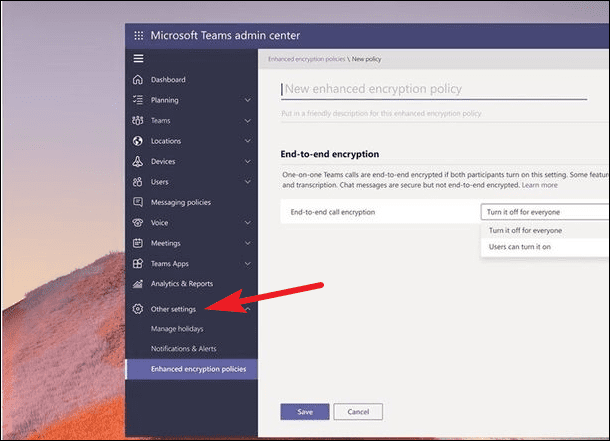Expand the Planning section chevron
Viewport: 610px width, 441px height.
pyautogui.click(x=247, y=100)
